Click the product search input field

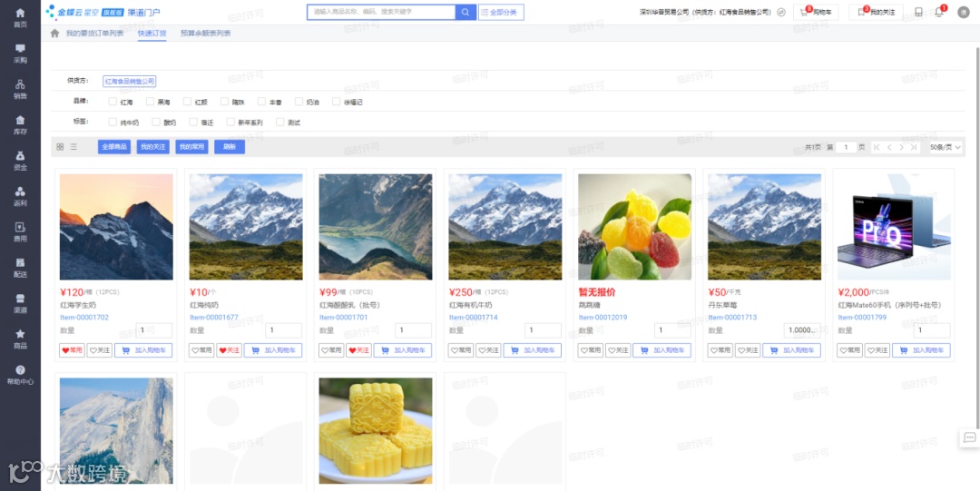(381, 12)
